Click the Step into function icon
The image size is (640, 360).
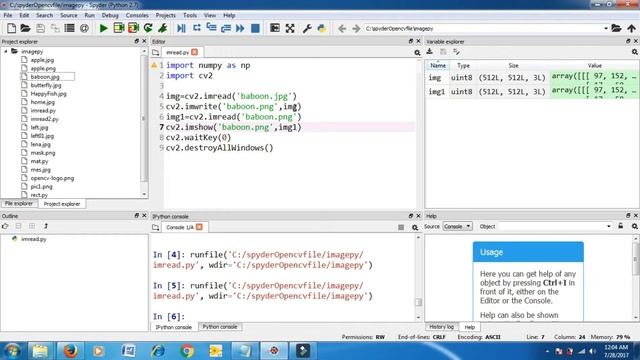coord(211,28)
